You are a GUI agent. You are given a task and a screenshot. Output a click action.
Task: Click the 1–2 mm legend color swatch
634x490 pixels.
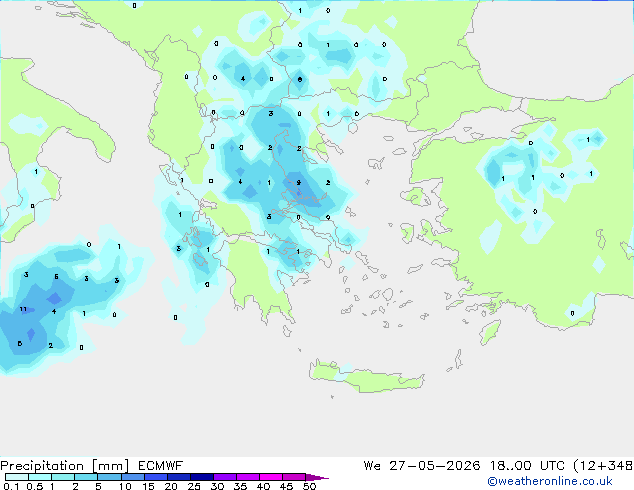pos(63,477)
